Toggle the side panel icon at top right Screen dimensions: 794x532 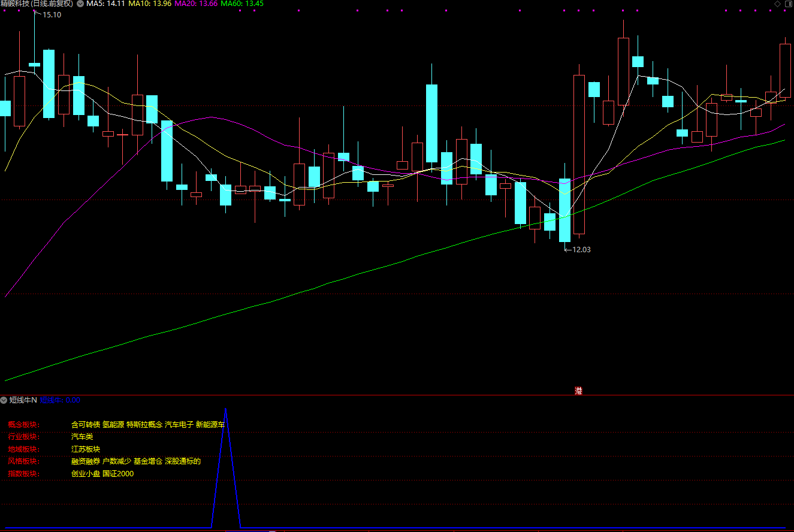(x=787, y=4)
